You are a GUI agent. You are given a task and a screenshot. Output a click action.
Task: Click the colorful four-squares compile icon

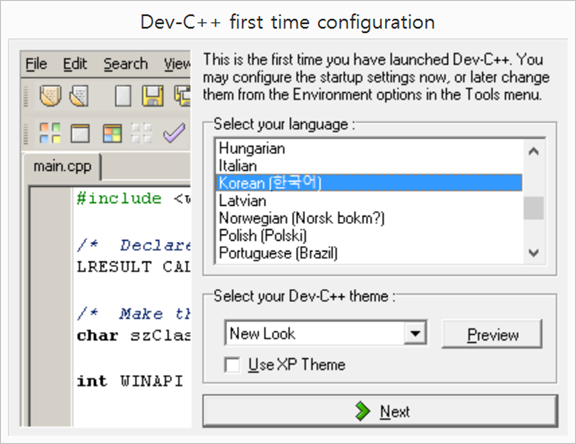pos(50,133)
